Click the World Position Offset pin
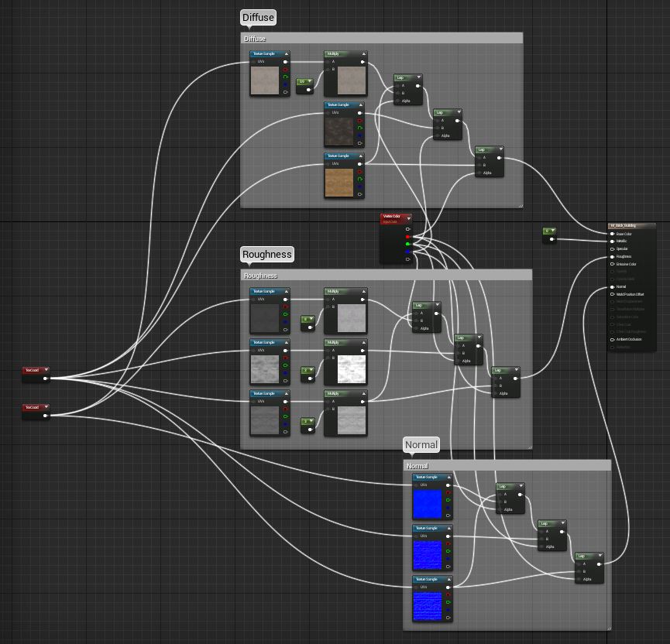The height and width of the screenshot is (644, 670). point(613,294)
